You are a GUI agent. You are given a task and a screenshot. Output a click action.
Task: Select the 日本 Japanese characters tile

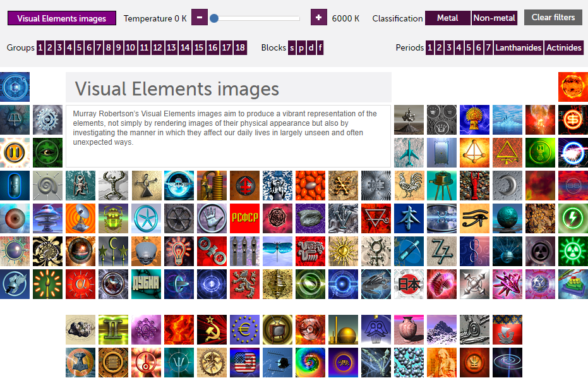click(x=409, y=284)
